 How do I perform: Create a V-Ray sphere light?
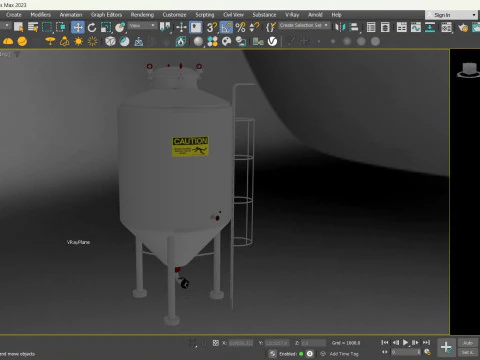point(22,41)
